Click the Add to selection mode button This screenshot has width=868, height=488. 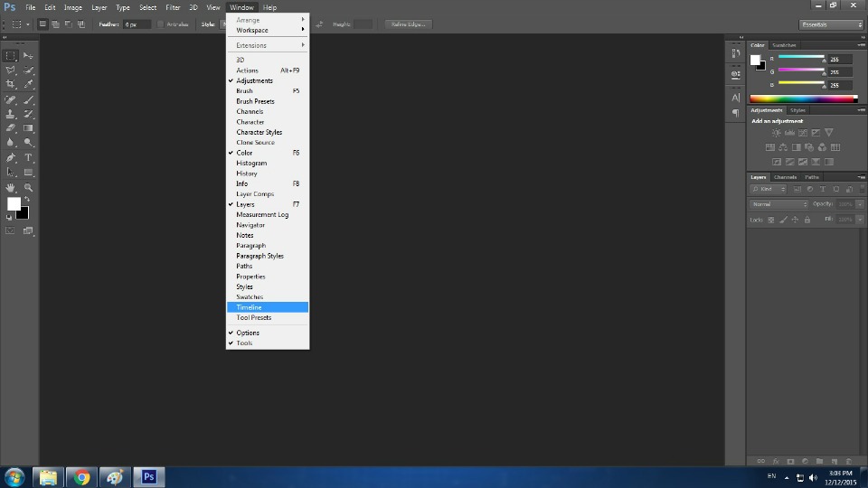pyautogui.click(x=55, y=24)
